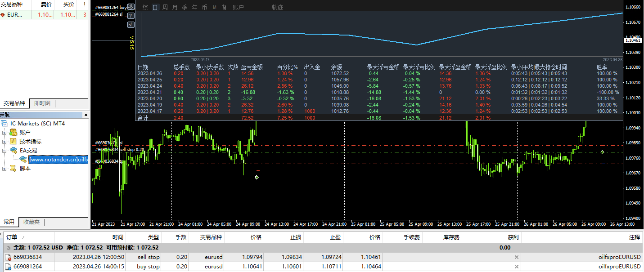644x272 pixels.
Task: Collapse the EA交易 tree node
Action: (5, 151)
